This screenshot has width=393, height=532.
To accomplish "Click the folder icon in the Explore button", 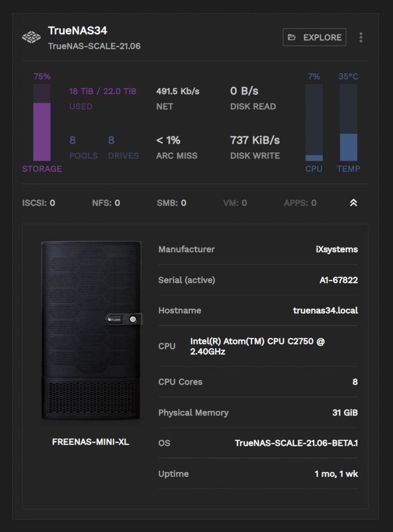I will [292, 37].
